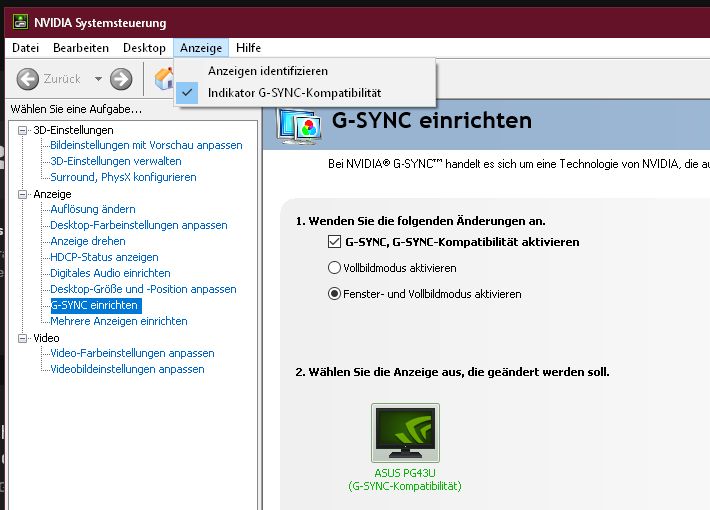Click the ASUS PG43U (G-SYNC-Kompatibilität) label
The width and height of the screenshot is (710, 510).
click(405, 480)
